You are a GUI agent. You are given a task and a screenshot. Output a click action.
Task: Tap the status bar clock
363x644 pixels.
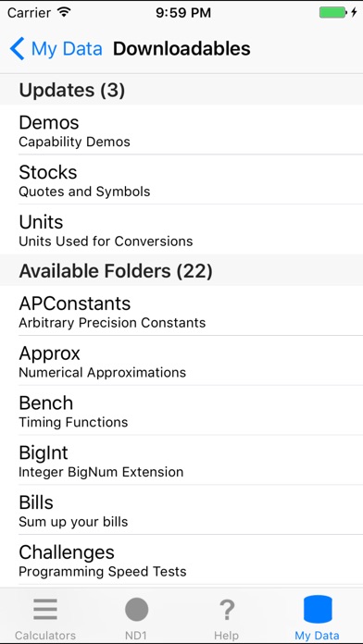click(183, 12)
